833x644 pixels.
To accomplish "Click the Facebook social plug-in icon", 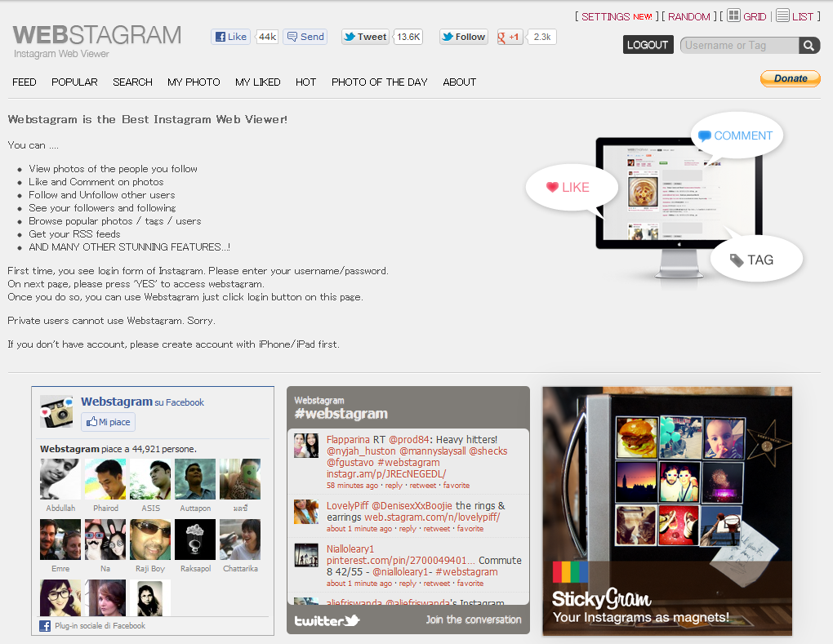I will tap(45, 626).
